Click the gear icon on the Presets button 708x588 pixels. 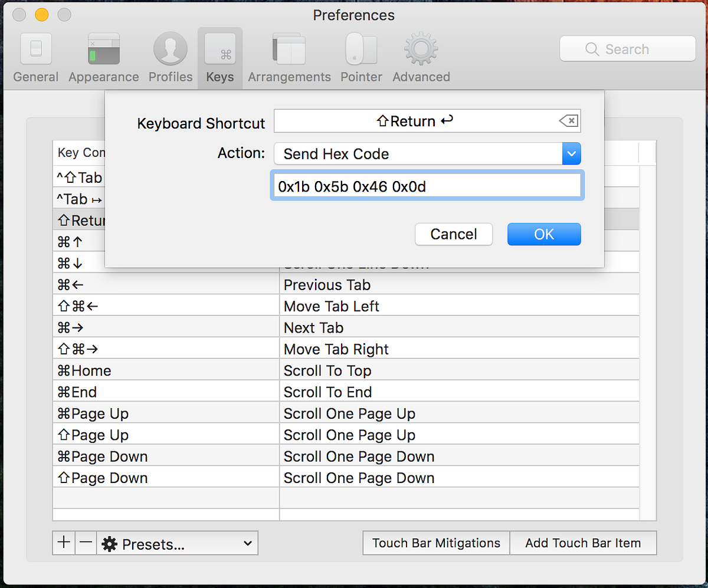point(110,543)
